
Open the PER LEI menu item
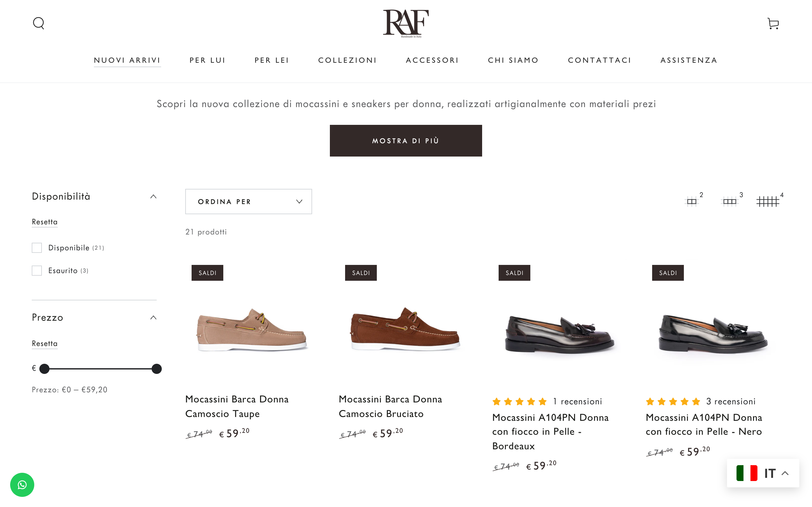tap(272, 60)
